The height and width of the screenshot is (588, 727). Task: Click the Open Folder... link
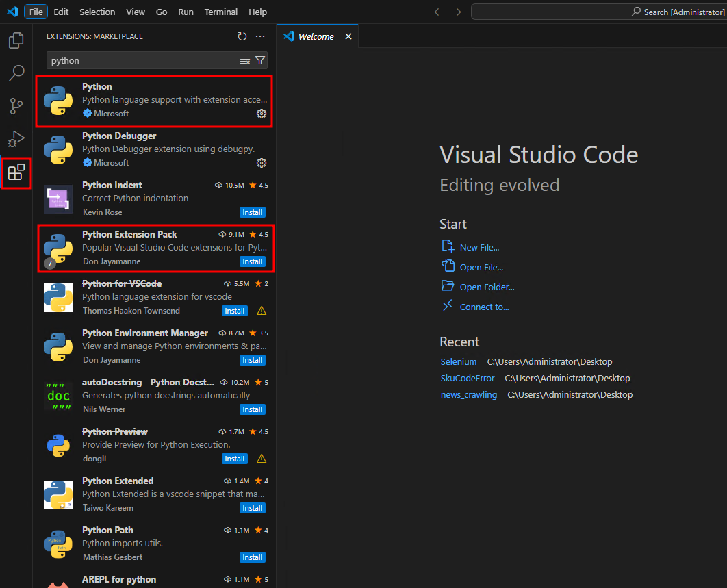coord(487,287)
